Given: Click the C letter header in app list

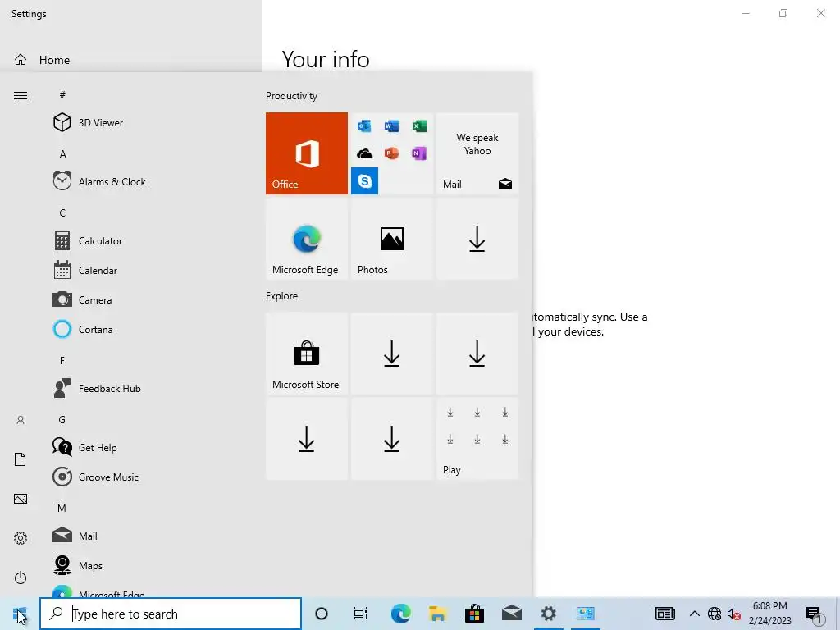Looking at the screenshot, I should (62, 212).
